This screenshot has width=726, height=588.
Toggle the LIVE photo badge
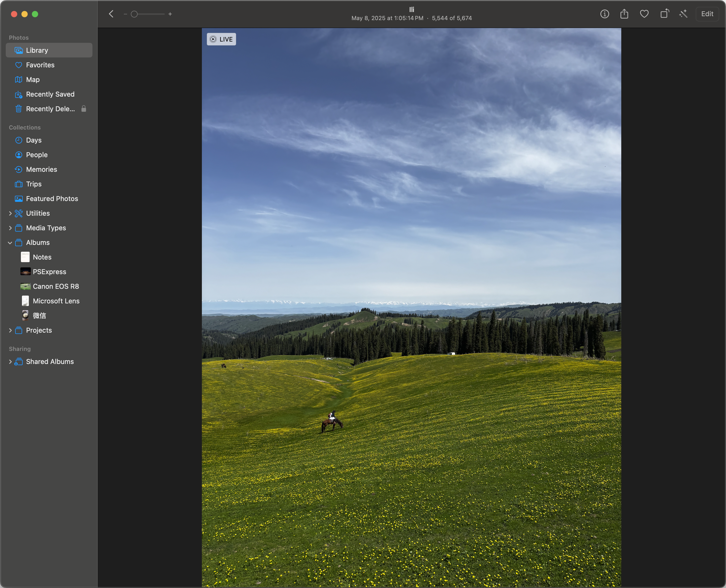pyautogui.click(x=221, y=39)
